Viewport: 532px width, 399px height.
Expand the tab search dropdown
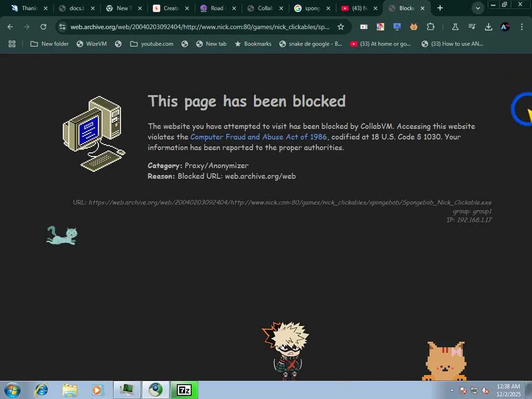pos(478,8)
